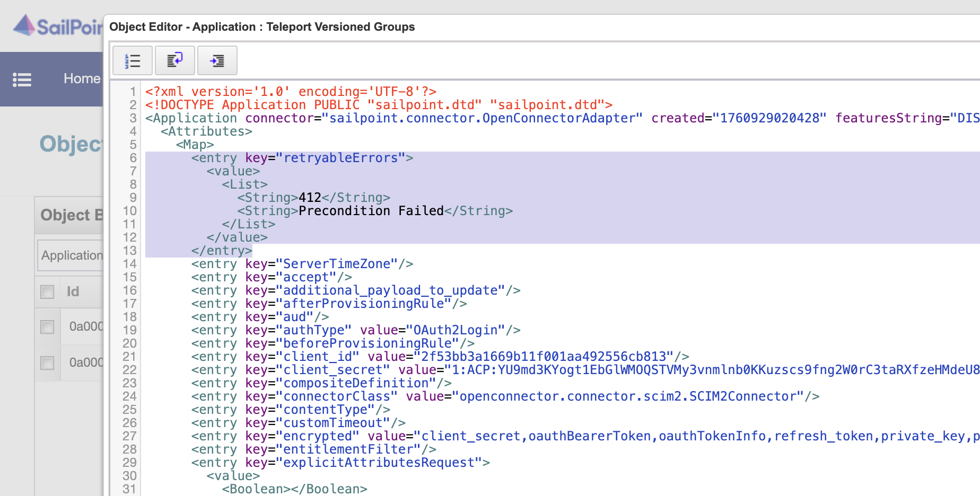
Task: Toggle the select-all checkbox in the Id column
Action: coord(47,292)
